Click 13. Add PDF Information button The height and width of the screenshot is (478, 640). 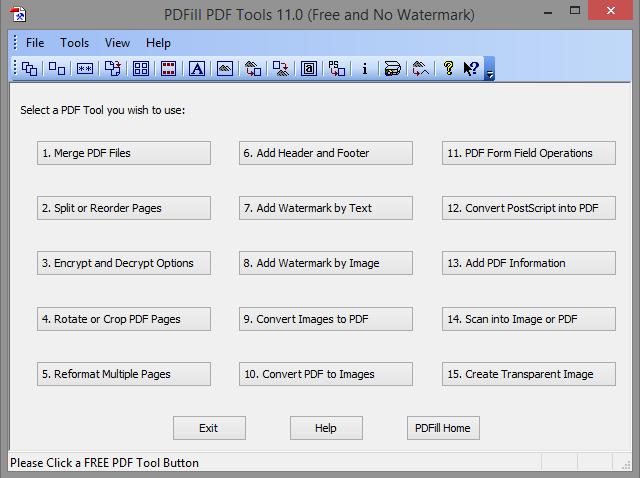529,263
